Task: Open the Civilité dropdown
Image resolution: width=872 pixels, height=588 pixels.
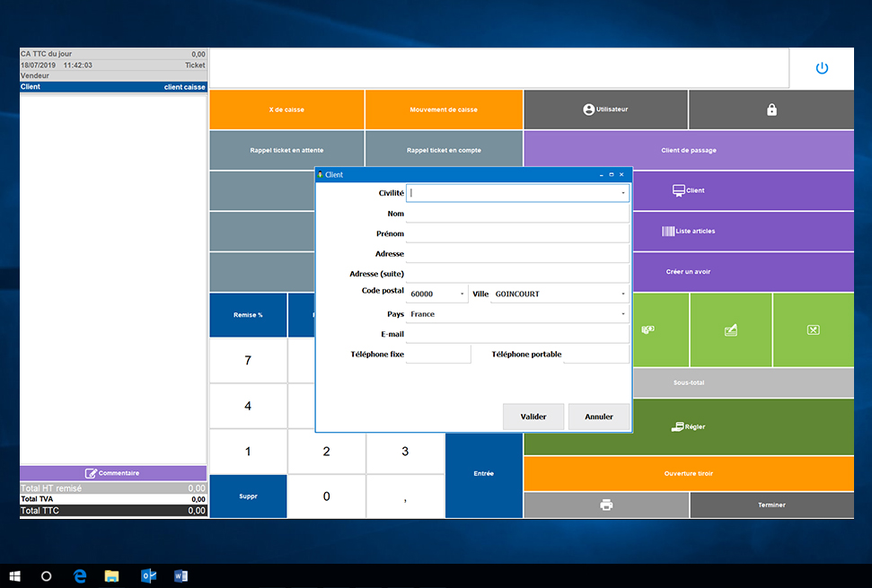Action: coord(622,193)
